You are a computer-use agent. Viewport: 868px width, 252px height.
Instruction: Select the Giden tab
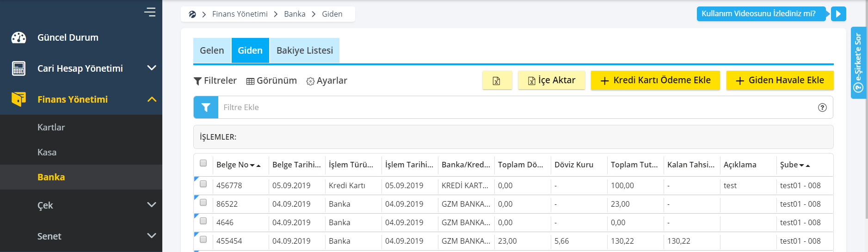[250, 50]
